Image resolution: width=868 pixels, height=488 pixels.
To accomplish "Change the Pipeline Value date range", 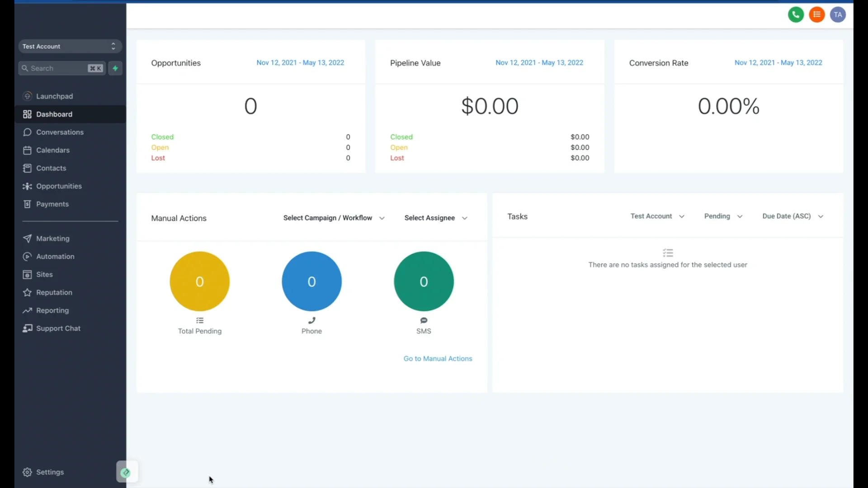I will (539, 63).
